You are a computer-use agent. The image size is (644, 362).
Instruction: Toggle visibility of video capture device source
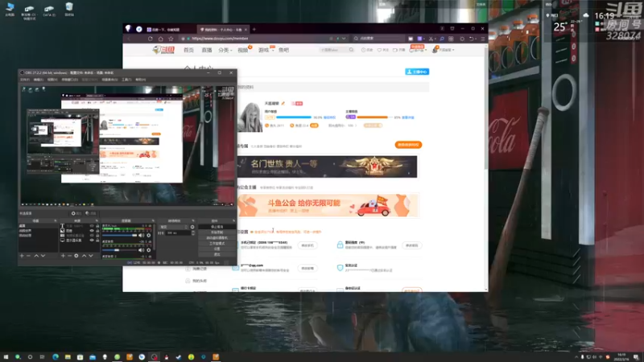pyautogui.click(x=92, y=236)
